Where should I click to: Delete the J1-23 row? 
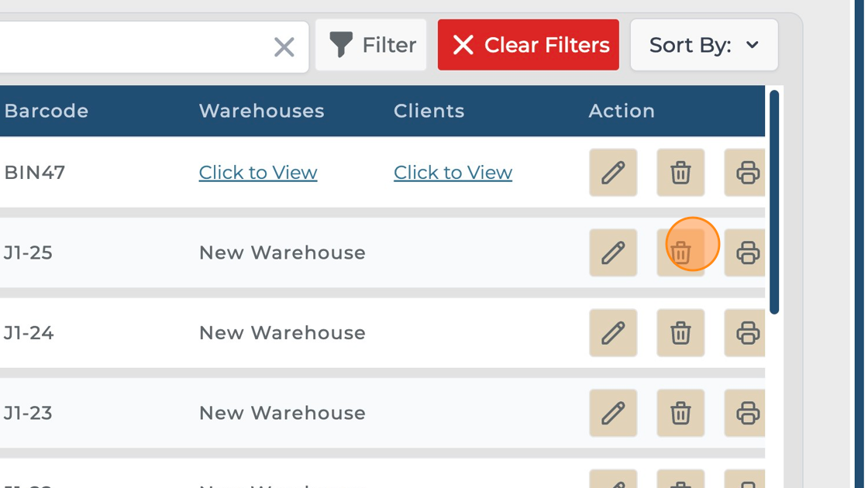click(680, 413)
